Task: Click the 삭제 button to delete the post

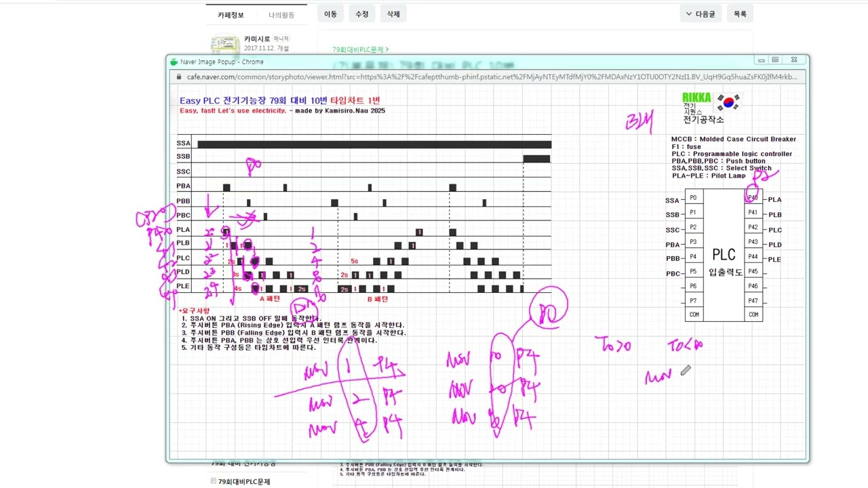Action: (x=393, y=14)
